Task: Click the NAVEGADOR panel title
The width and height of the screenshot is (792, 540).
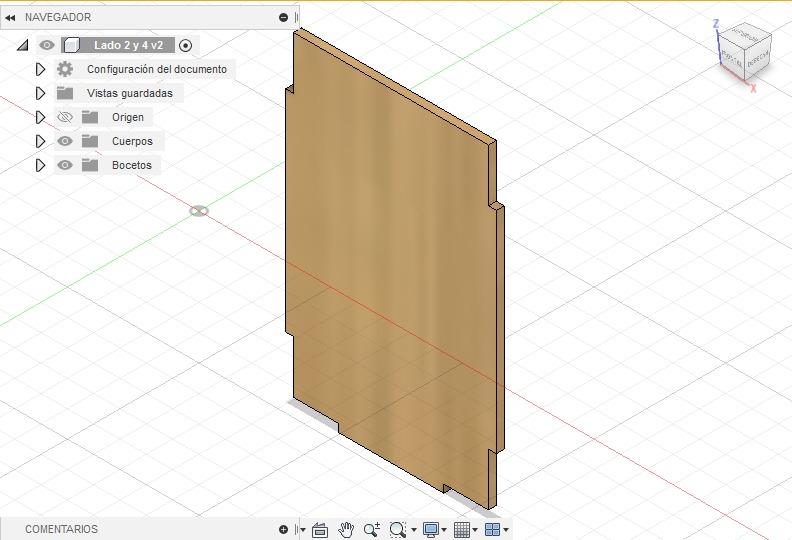Action: click(x=58, y=17)
